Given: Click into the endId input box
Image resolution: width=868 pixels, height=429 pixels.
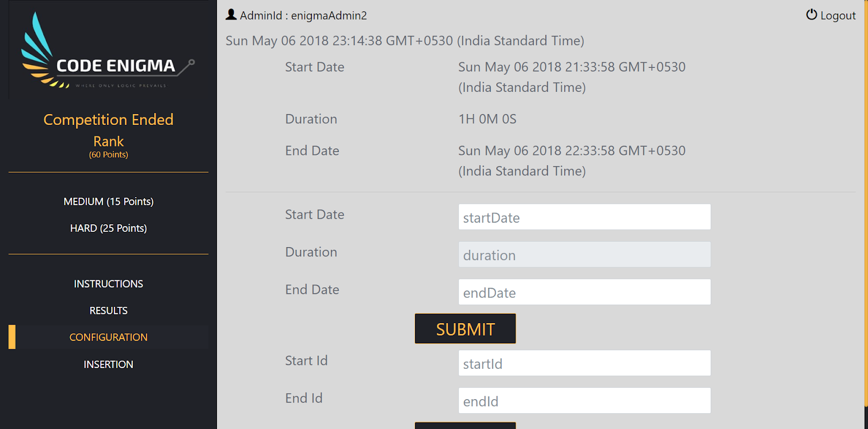Looking at the screenshot, I should (584, 401).
